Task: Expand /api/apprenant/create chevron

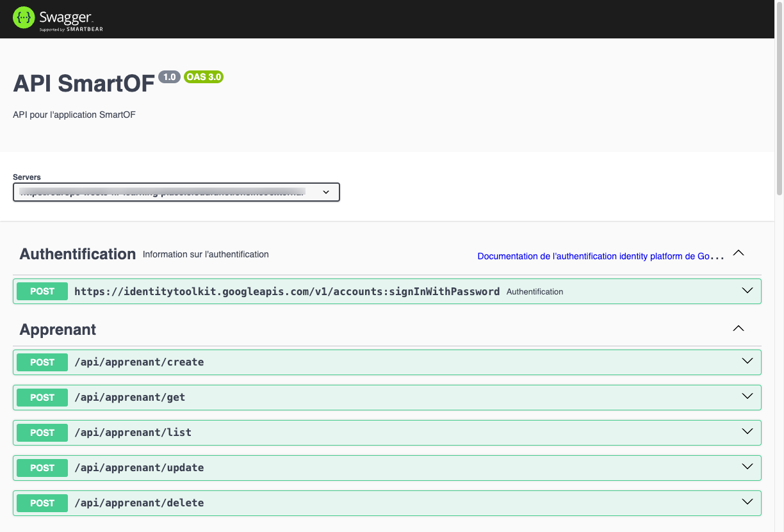Action: coord(747,361)
